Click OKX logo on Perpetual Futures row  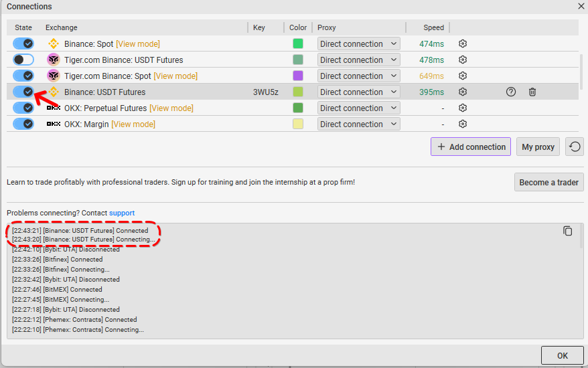pos(54,108)
